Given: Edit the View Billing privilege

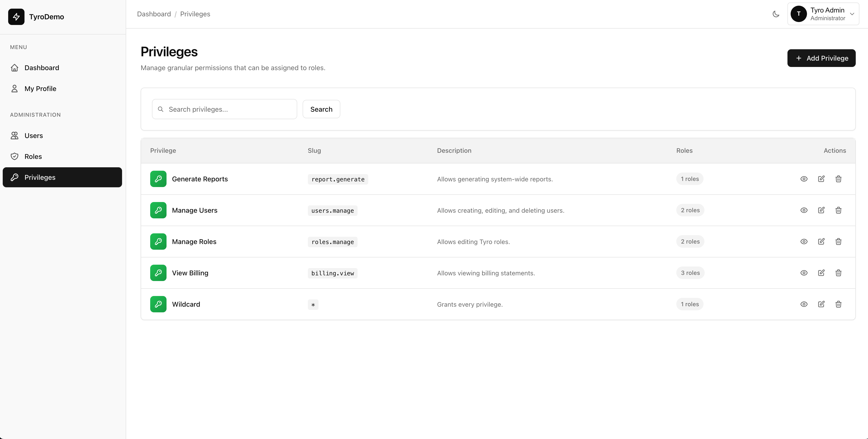Looking at the screenshot, I should [x=821, y=273].
